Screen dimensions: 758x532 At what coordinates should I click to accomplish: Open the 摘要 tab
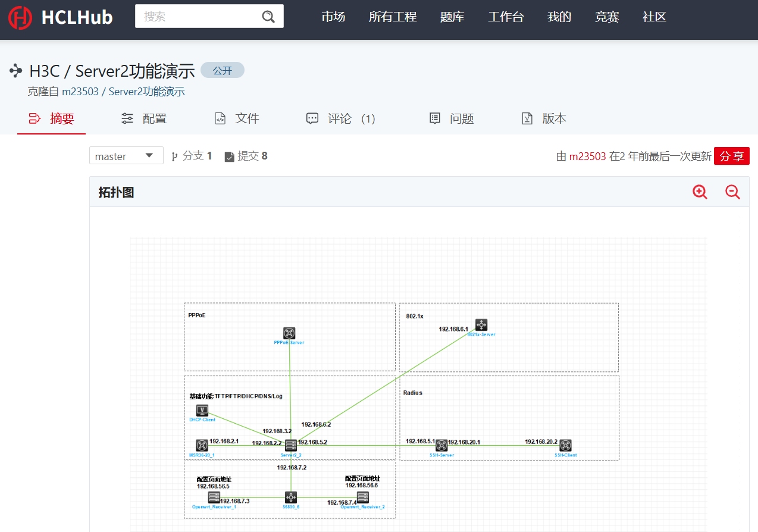[51, 118]
